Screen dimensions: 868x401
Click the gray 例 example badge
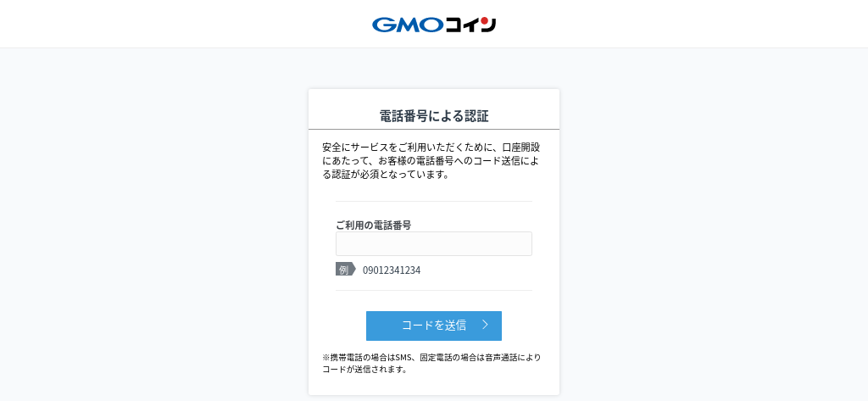click(346, 270)
